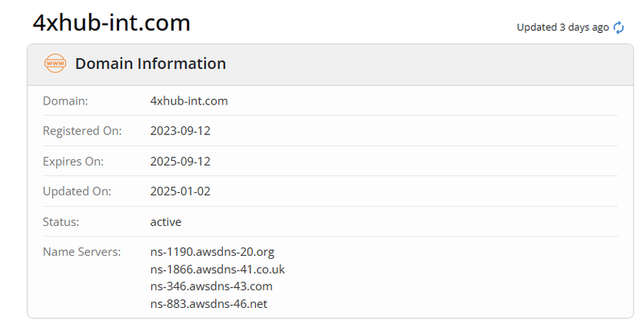Screen dimensions: 644x324
Task: Click the active status value
Action: click(166, 221)
